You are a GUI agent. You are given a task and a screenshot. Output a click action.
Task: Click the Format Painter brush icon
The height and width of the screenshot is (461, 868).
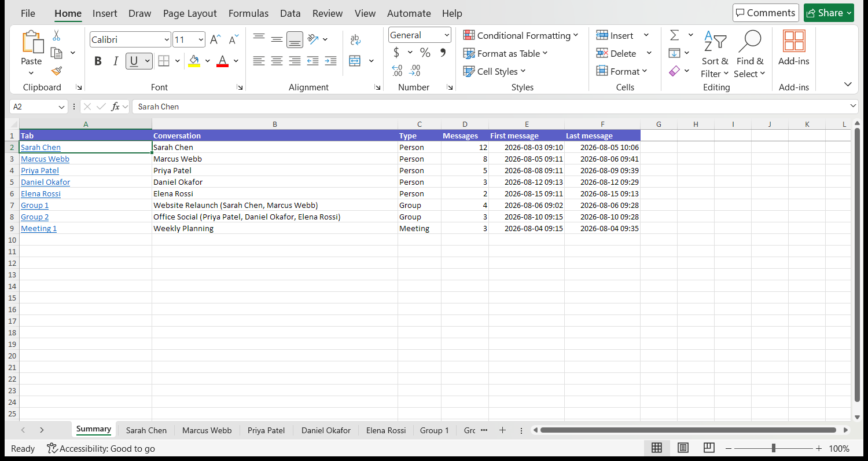coord(57,71)
